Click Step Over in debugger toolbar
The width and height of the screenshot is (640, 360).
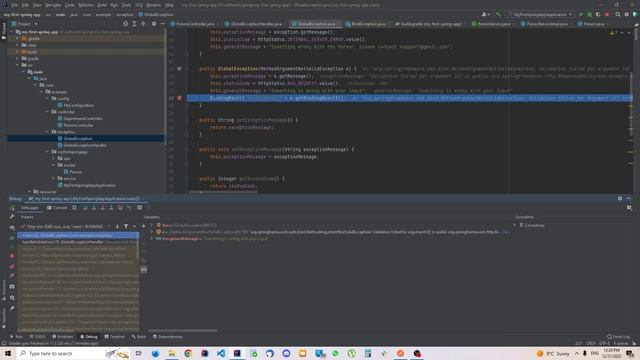tap(85, 208)
